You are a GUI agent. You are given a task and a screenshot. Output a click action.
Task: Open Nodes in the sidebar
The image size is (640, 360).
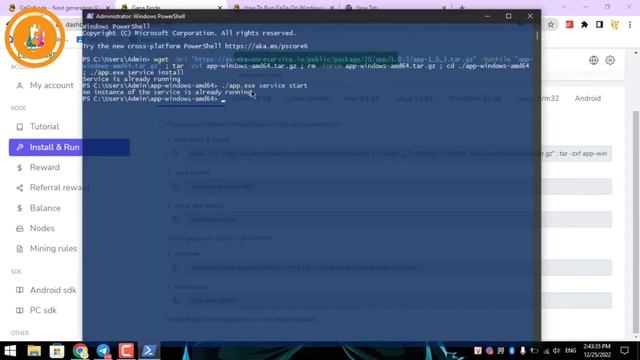42,229
